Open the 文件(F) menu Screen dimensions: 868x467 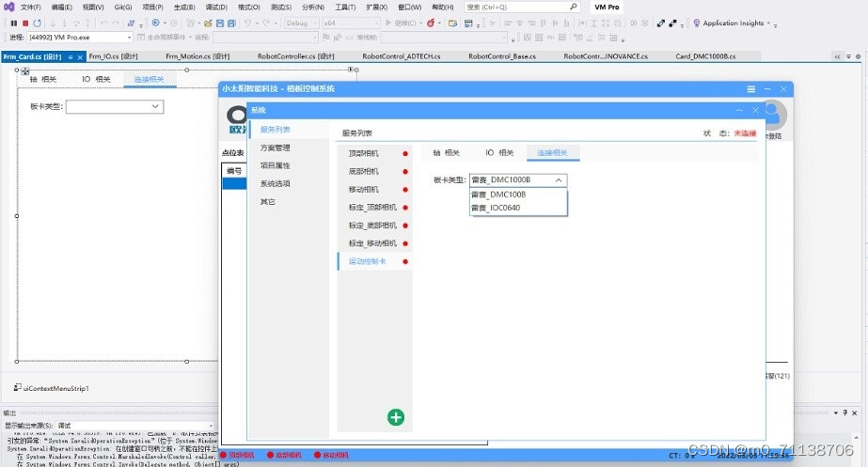point(31,8)
